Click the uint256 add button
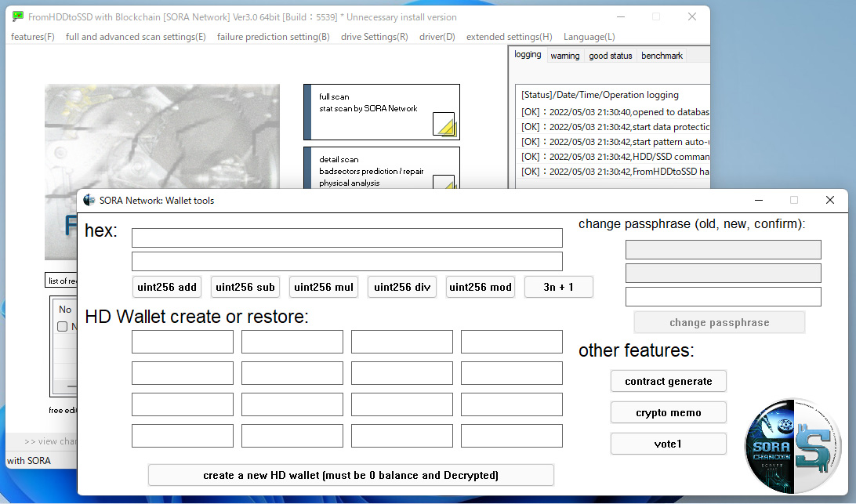 pos(167,287)
